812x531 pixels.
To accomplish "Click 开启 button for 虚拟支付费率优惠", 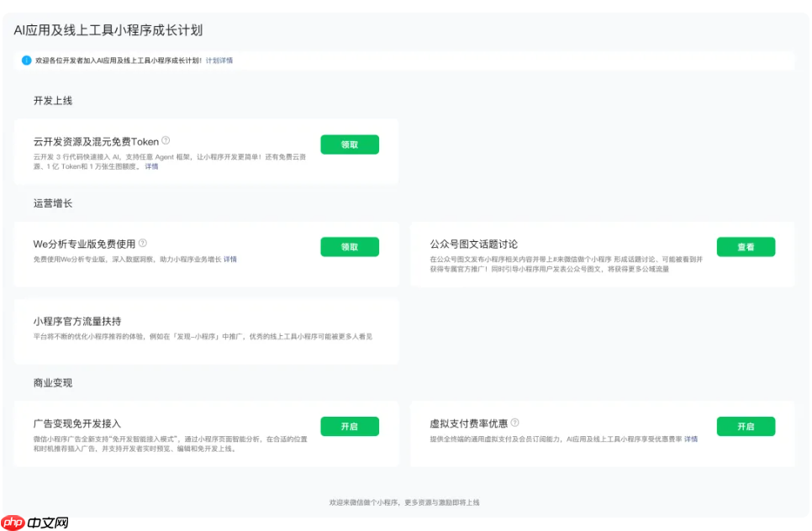I will tap(746, 426).
